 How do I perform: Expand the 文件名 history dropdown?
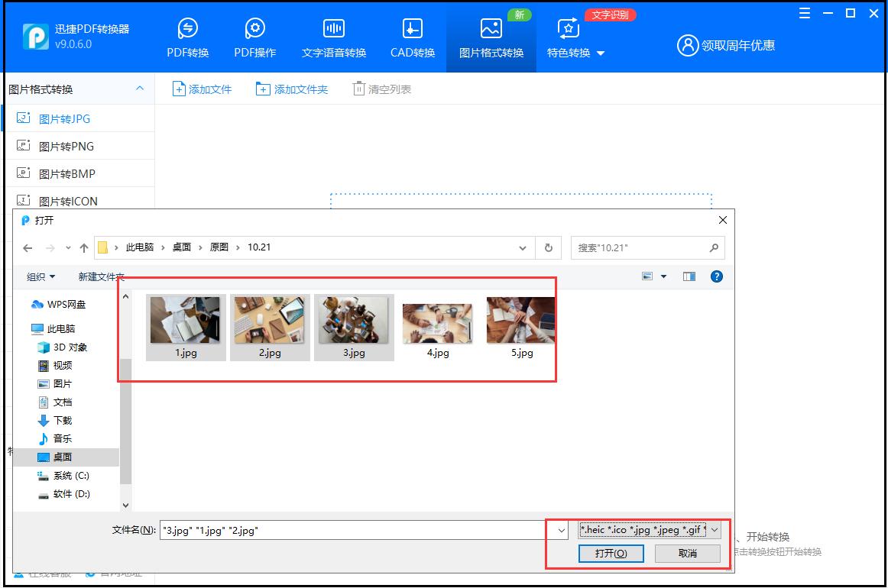(561, 530)
